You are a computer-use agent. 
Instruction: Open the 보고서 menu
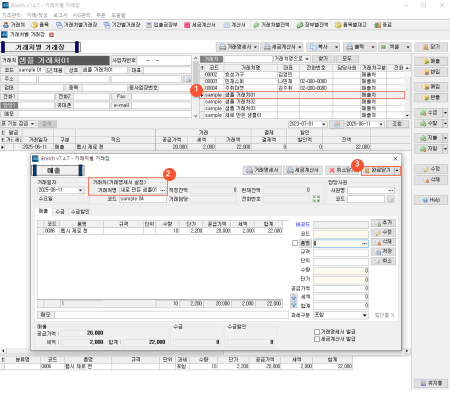pyautogui.click(x=60, y=15)
